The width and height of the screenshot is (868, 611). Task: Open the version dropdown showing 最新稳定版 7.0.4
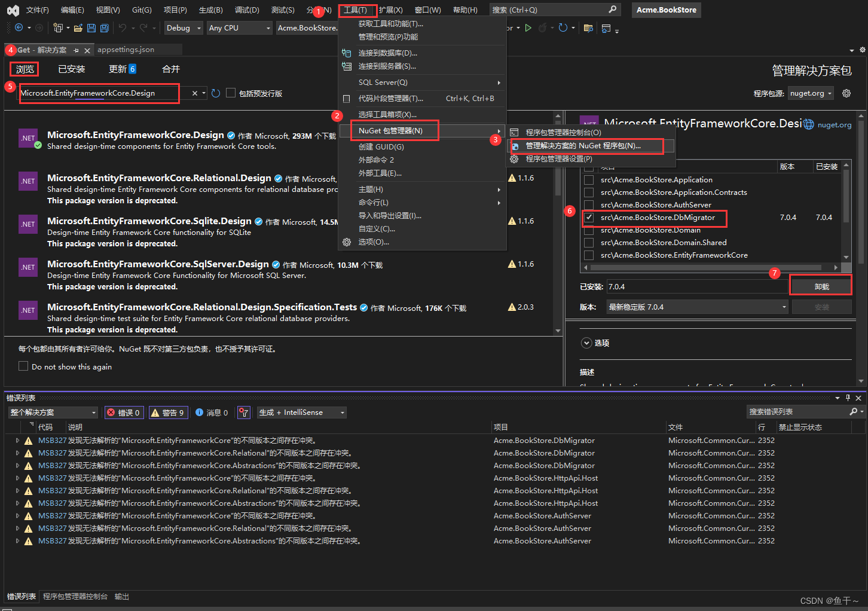coord(698,307)
